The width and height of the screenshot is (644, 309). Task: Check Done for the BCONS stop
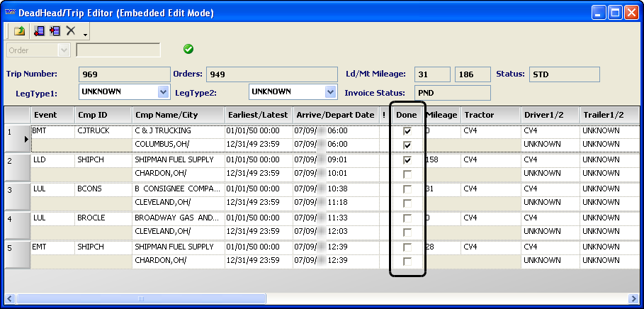407,189
